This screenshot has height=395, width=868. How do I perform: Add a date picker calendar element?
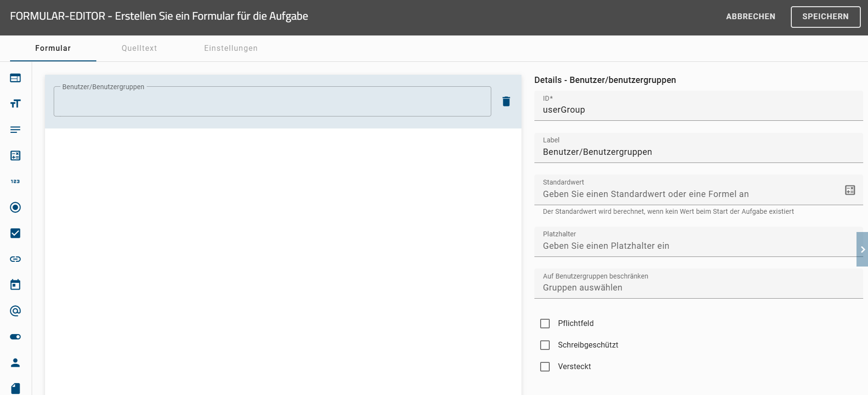tap(15, 285)
